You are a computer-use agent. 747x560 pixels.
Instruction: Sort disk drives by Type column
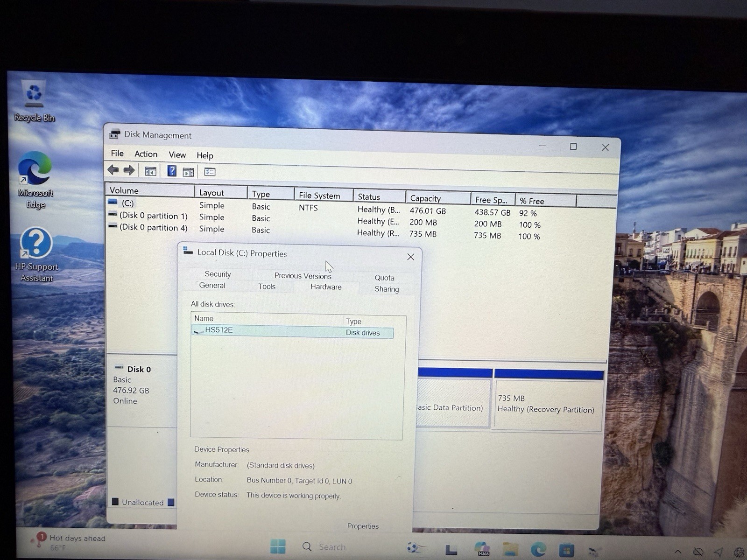pos(369,321)
